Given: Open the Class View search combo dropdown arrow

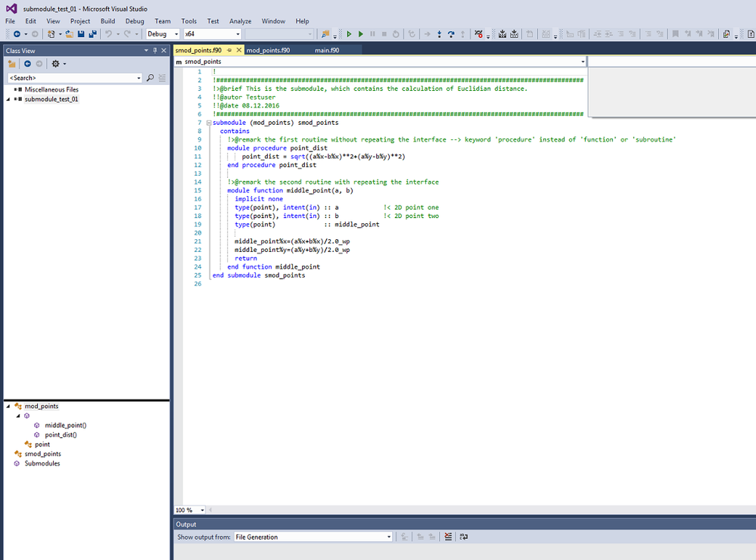Looking at the screenshot, I should tap(138, 78).
